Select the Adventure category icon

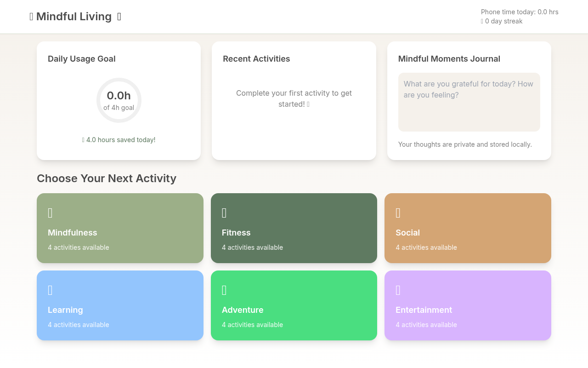(224, 290)
